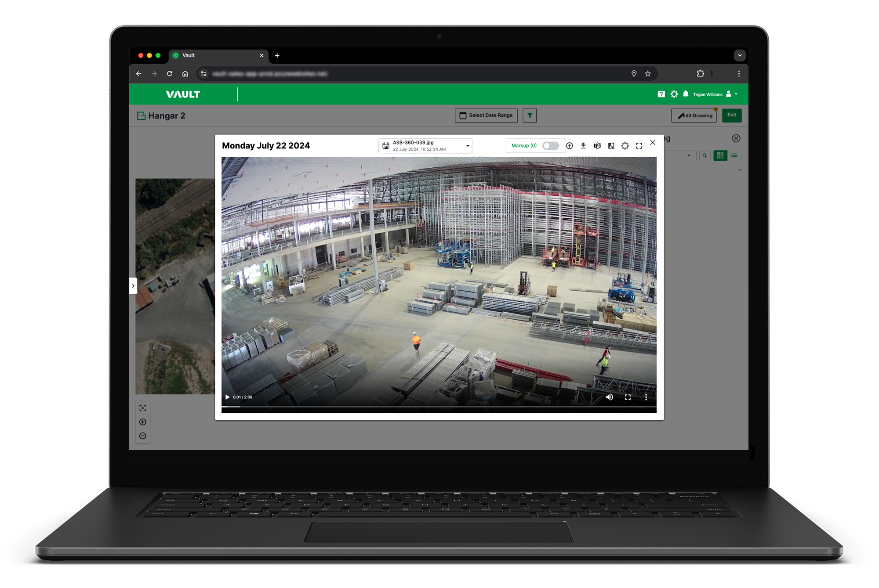The image size is (879, 588).
Task: Download the ASB-360-039 image
Action: (x=583, y=146)
